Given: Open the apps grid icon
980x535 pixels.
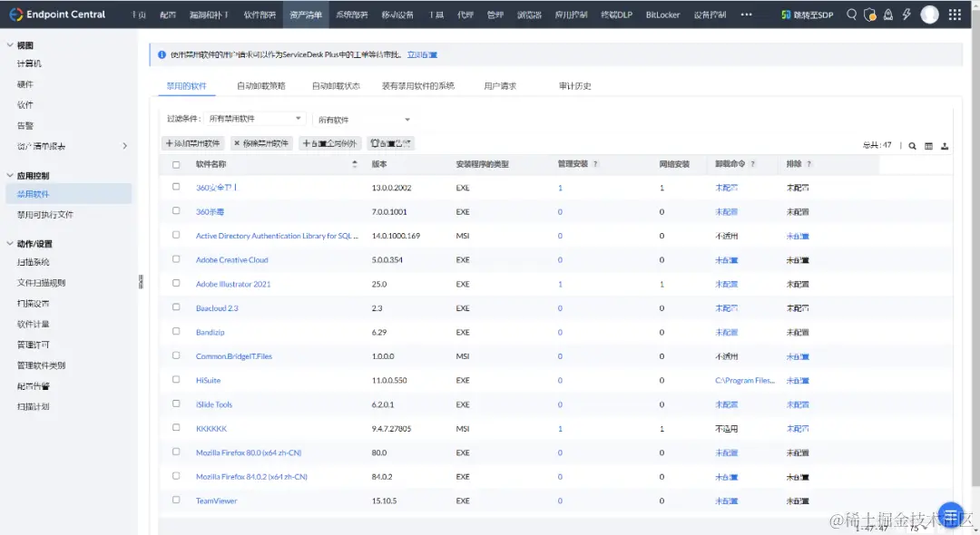Looking at the screenshot, I should pyautogui.click(x=955, y=15).
